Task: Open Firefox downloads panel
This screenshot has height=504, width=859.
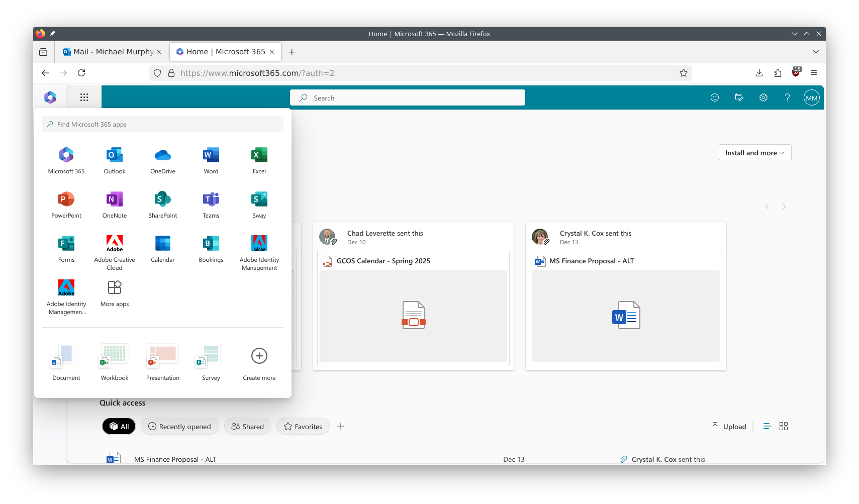Action: point(759,73)
